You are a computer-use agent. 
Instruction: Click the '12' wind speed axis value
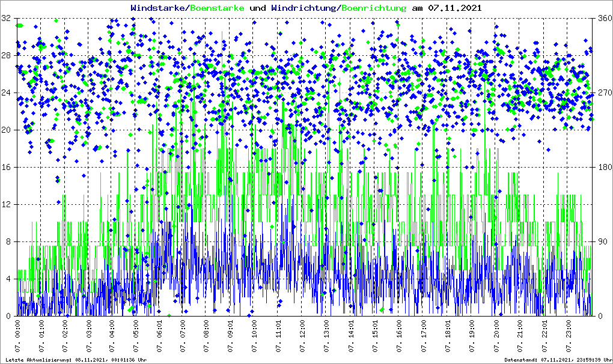[x=6, y=205]
